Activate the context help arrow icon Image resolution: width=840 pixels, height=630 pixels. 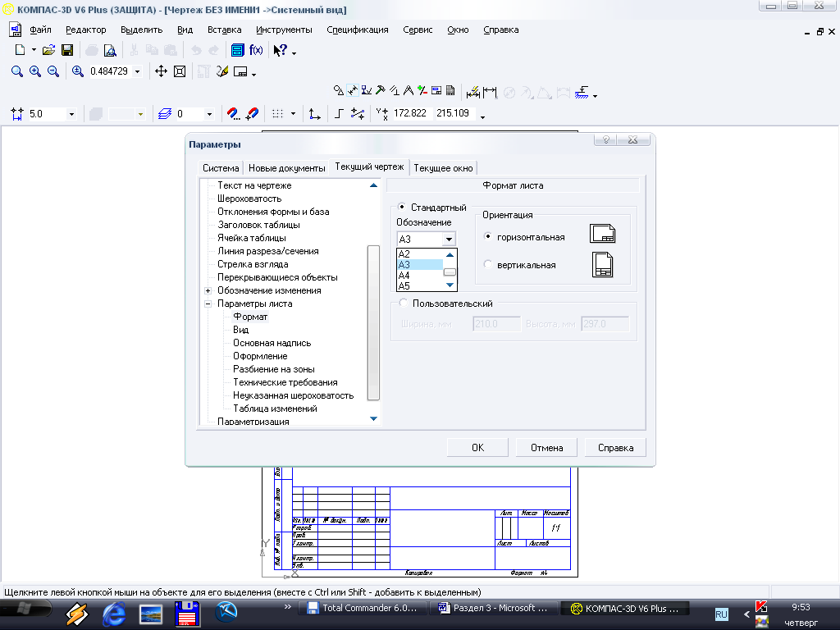coord(281,50)
